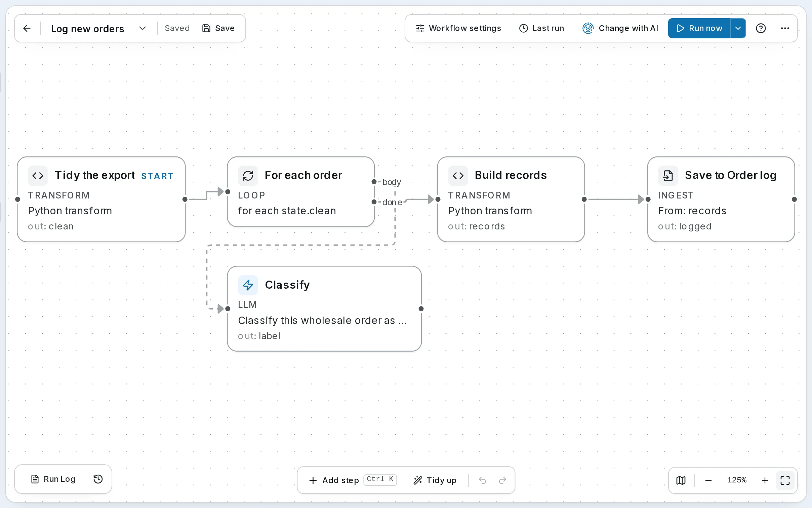Open the help question mark icon

[x=761, y=28]
